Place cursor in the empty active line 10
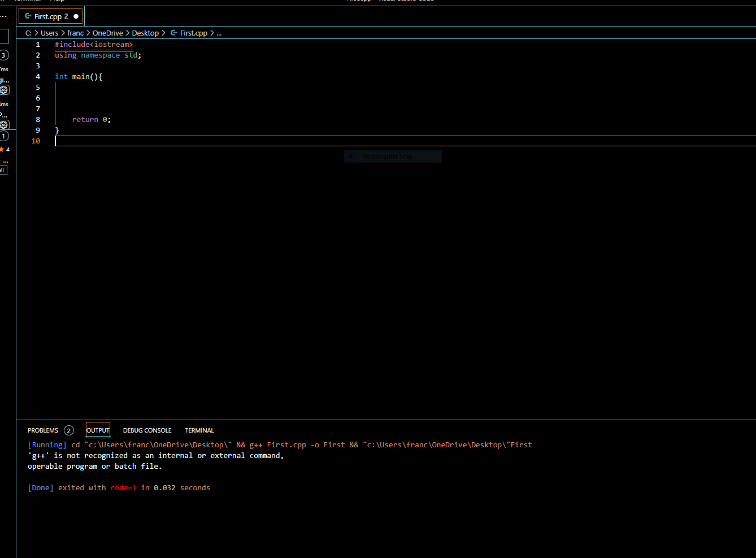 (x=405, y=141)
